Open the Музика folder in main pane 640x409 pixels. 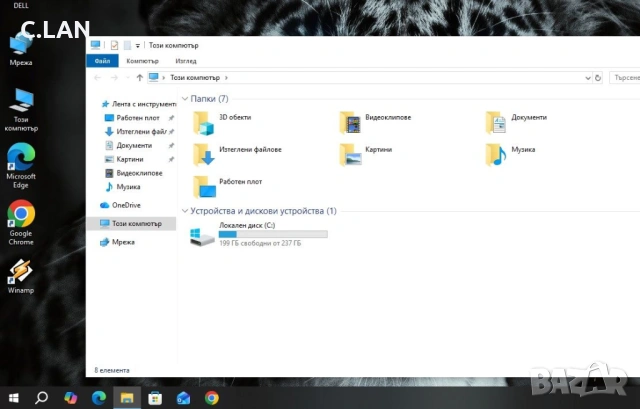point(510,155)
